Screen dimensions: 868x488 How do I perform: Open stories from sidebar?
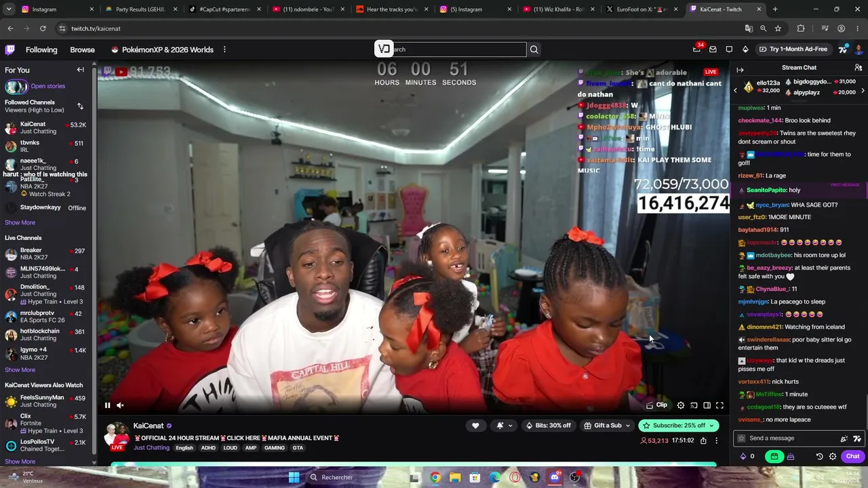pyautogui.click(x=35, y=87)
